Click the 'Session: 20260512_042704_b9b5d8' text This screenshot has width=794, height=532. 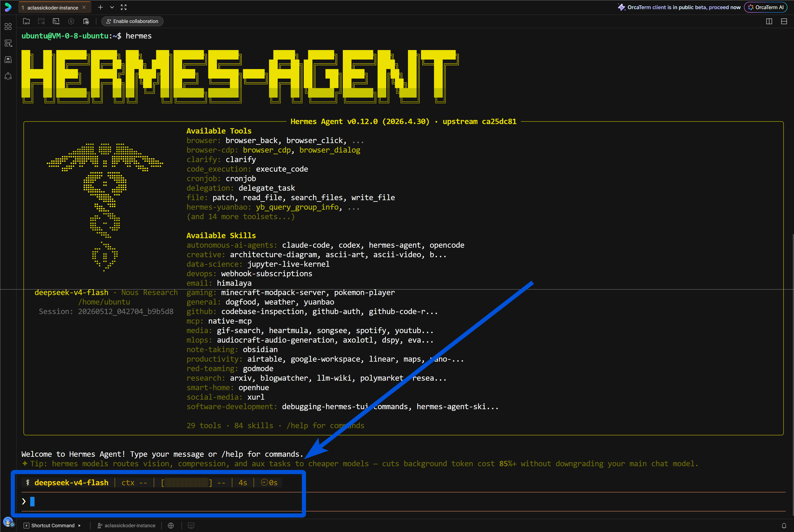tap(106, 311)
